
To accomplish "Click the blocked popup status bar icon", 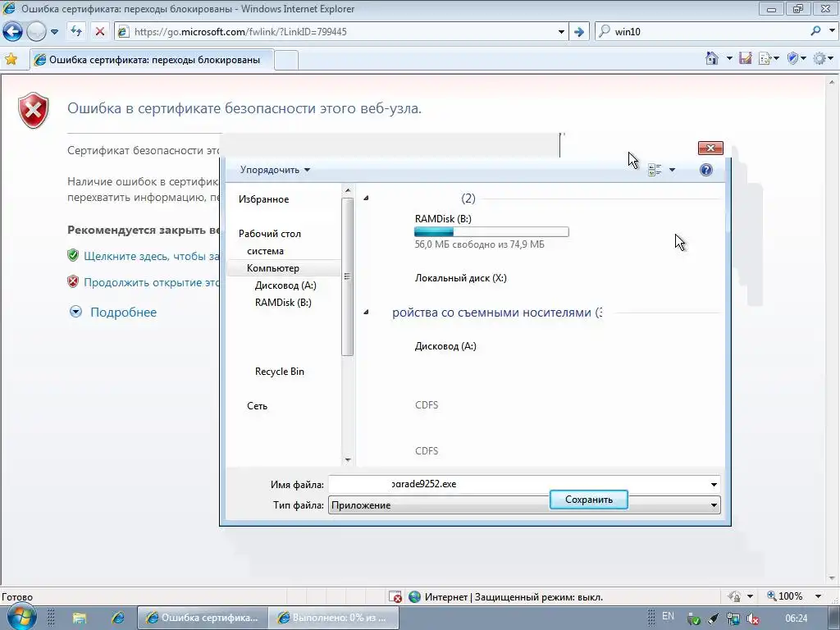I will (x=395, y=596).
